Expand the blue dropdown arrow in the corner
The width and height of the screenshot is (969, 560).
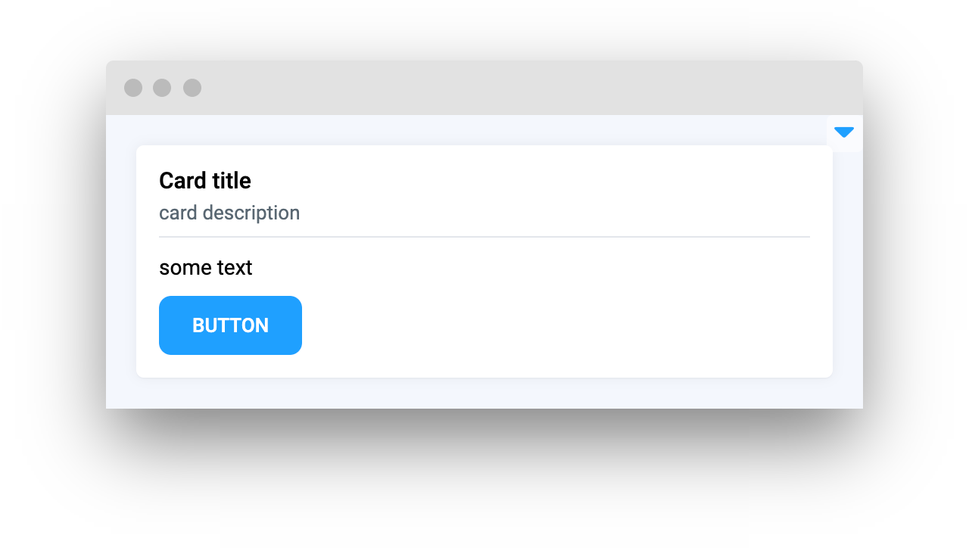(x=844, y=132)
